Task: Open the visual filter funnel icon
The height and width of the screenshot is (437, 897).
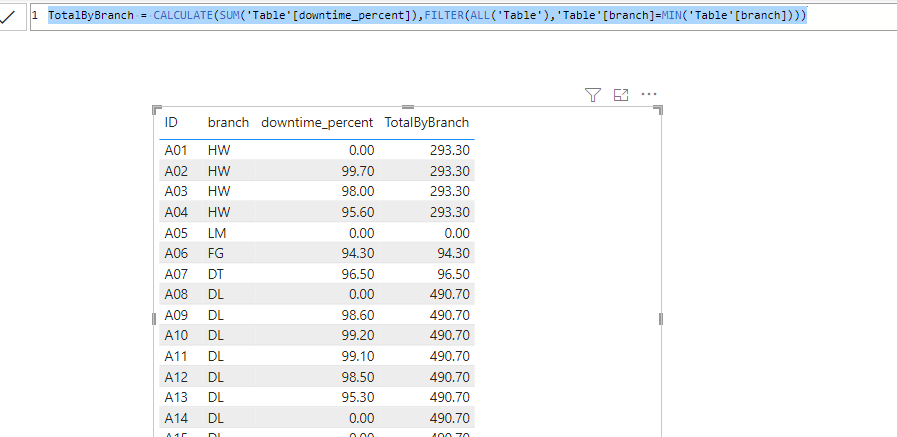Action: 593,95
